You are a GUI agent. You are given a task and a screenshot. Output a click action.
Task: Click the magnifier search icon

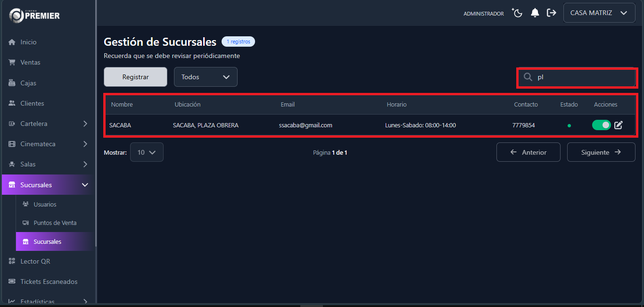click(528, 77)
